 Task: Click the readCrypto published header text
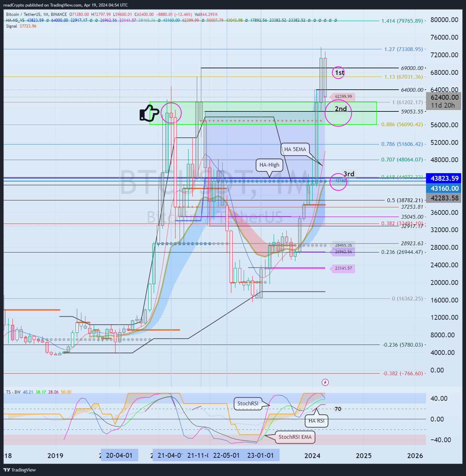point(65,5)
